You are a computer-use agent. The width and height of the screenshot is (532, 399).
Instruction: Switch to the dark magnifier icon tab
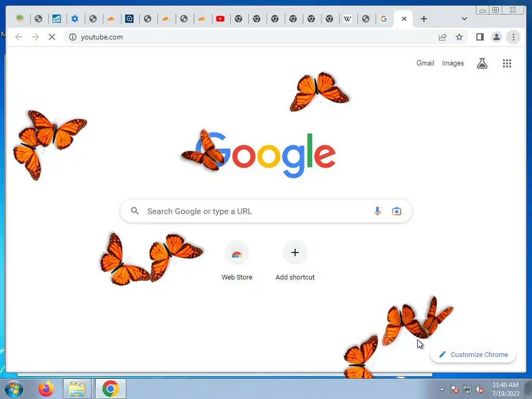129,19
